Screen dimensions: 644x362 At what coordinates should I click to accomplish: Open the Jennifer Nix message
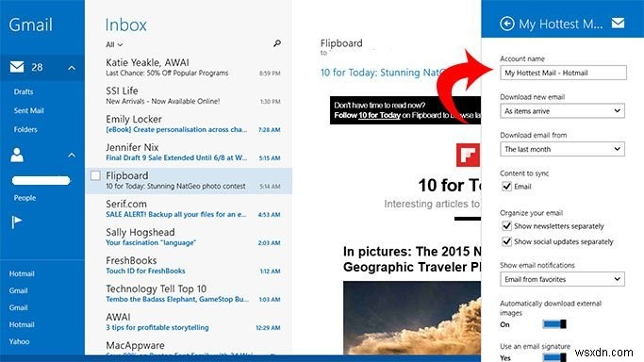[189, 153]
